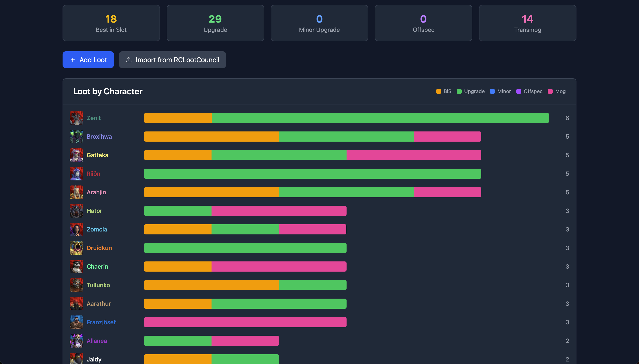Open the Upgrade stat card showing 29
The height and width of the screenshot is (364, 639).
tap(215, 23)
